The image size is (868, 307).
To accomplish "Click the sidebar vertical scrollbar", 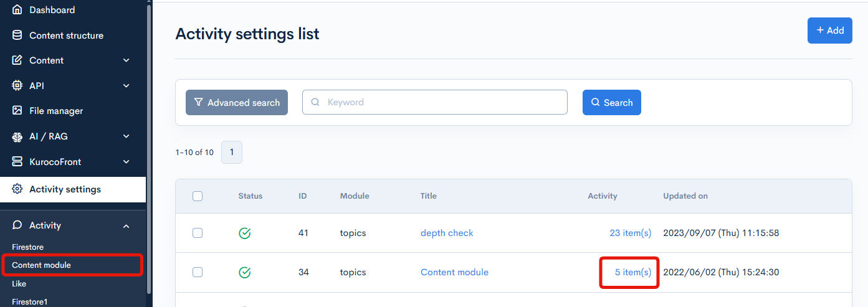I will click(148, 149).
